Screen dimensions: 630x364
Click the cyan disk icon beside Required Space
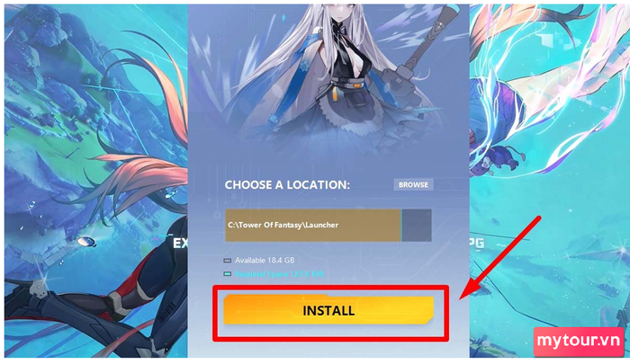pos(228,274)
